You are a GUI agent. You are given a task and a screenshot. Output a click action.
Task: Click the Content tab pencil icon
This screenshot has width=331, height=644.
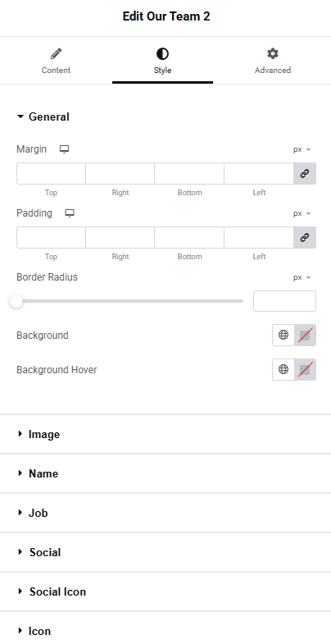coord(56,53)
